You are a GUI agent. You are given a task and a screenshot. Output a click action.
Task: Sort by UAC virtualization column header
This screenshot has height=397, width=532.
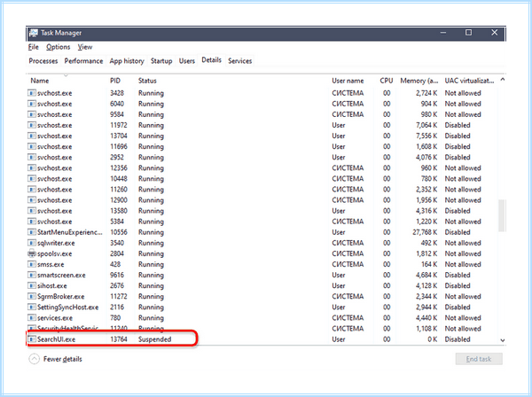[470, 81]
